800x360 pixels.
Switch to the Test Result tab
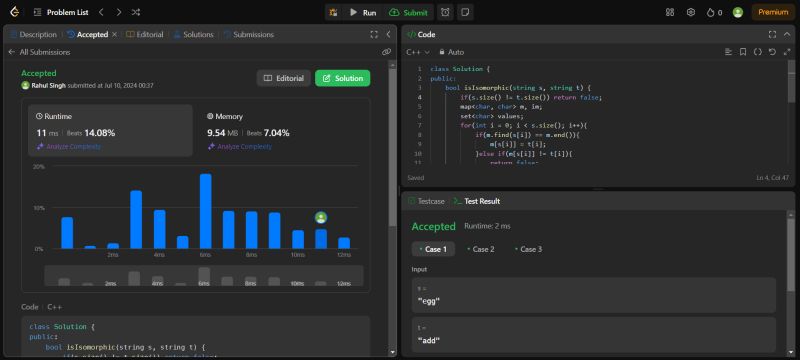[477, 201]
